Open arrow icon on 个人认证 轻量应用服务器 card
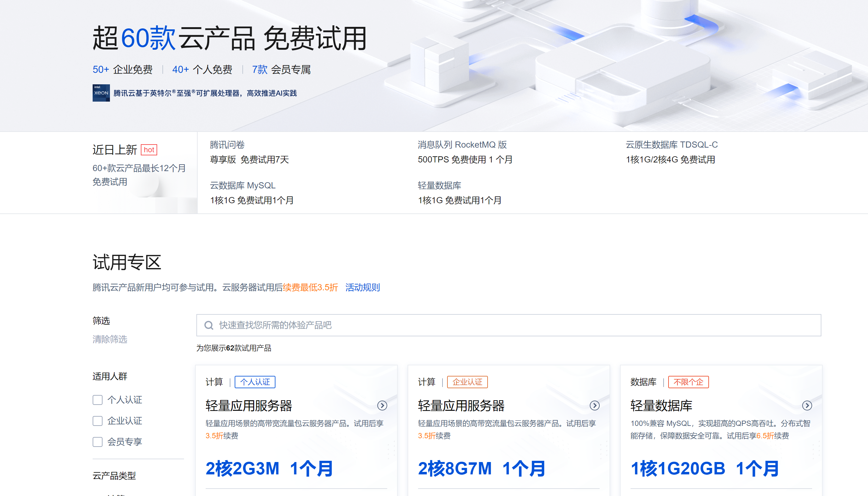This screenshot has height=496, width=868. (x=382, y=406)
